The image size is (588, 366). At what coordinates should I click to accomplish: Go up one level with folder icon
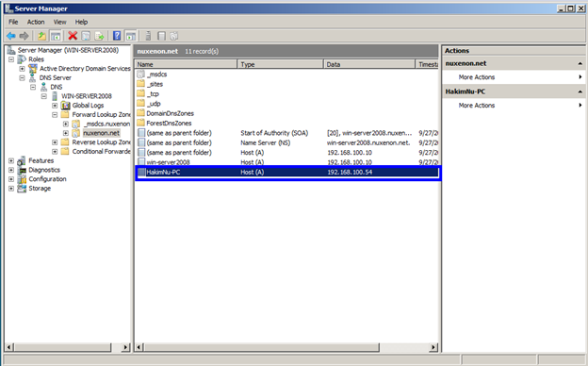[41, 36]
